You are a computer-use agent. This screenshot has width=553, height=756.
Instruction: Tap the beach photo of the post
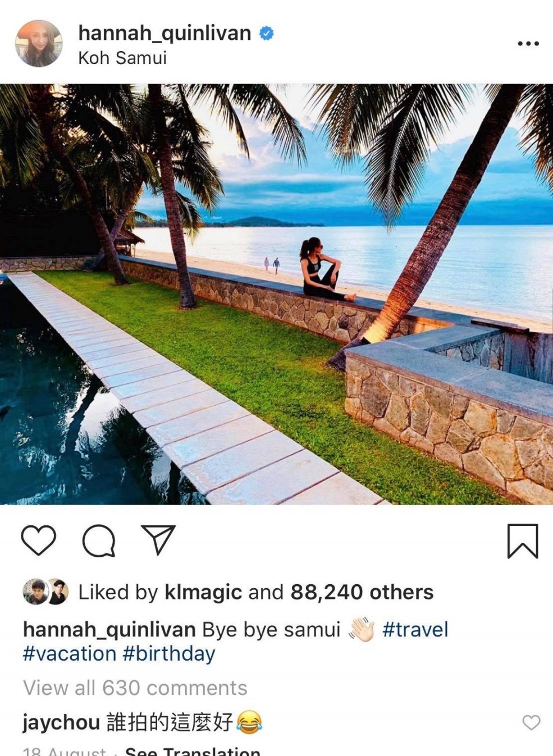(x=276, y=294)
